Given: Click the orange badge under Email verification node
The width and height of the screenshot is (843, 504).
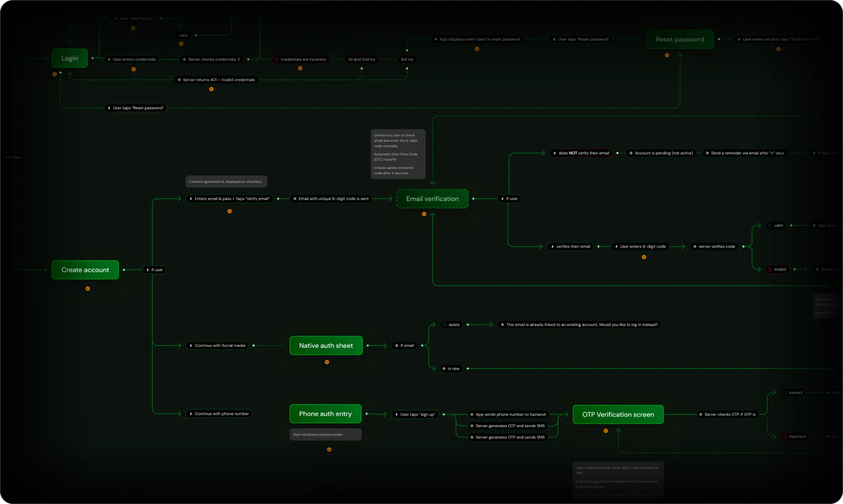Looking at the screenshot, I should click(x=424, y=214).
